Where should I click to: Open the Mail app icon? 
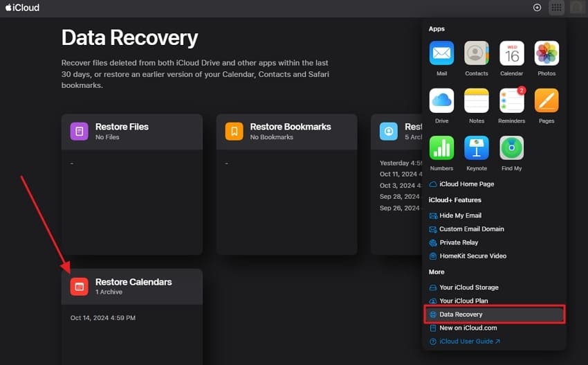441,53
